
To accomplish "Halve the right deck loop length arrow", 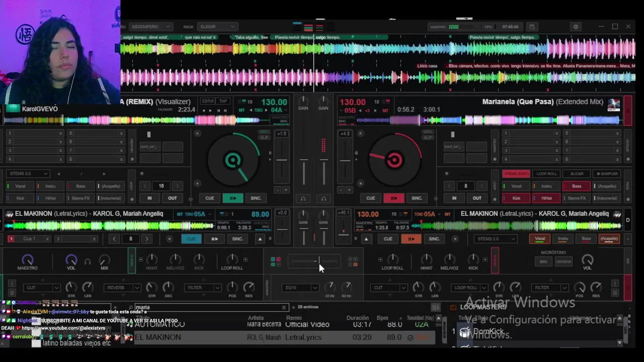I will point(450,186).
